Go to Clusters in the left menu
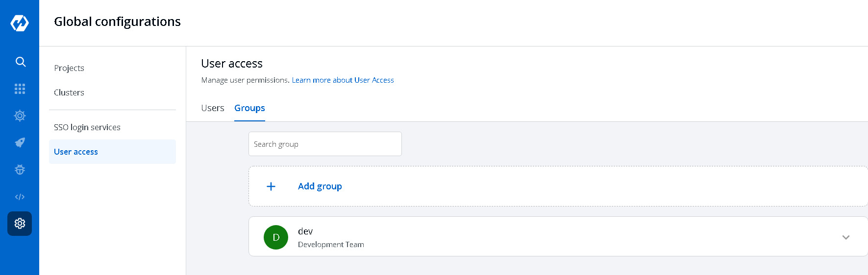 click(69, 92)
